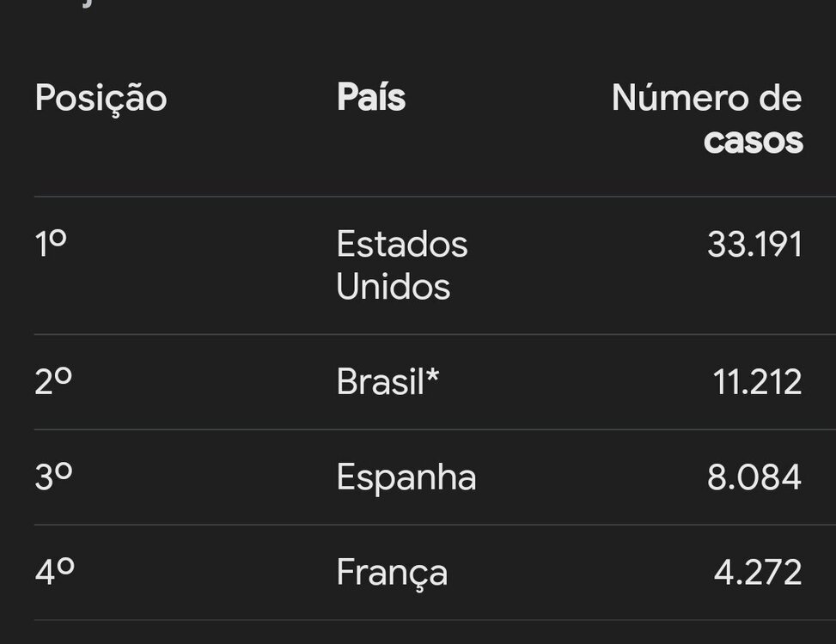Select the 3º position cell
836x644 pixels.
52,477
